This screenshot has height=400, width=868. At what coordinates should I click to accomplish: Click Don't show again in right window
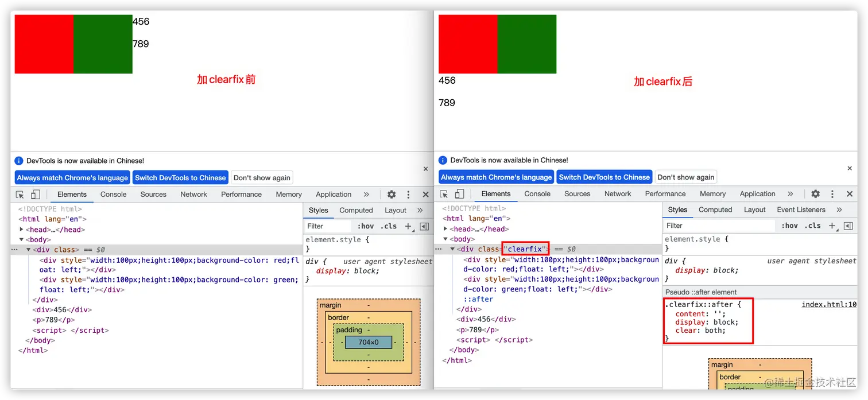(686, 177)
